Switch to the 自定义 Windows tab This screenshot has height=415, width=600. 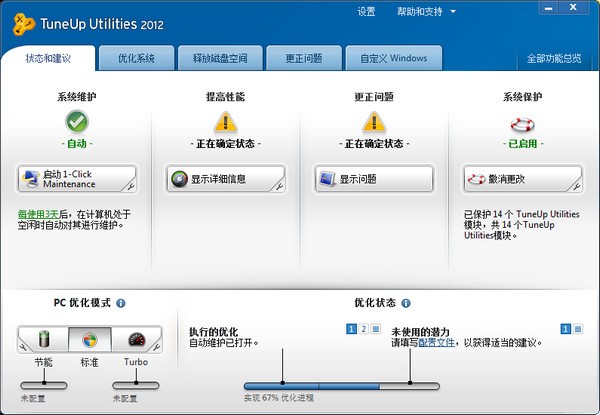tap(394, 59)
